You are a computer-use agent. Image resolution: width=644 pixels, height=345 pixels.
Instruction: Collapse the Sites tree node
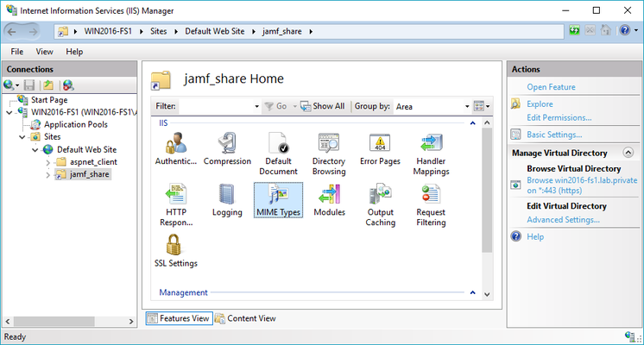point(22,137)
